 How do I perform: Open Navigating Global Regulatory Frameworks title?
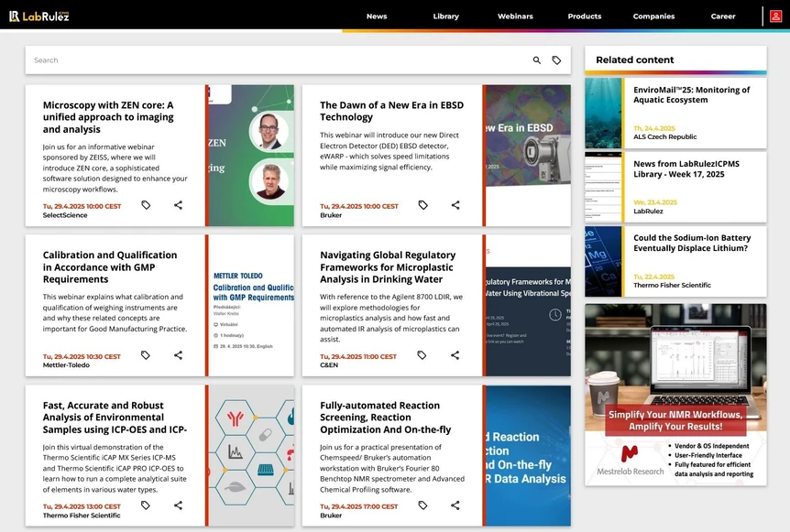[388, 266]
